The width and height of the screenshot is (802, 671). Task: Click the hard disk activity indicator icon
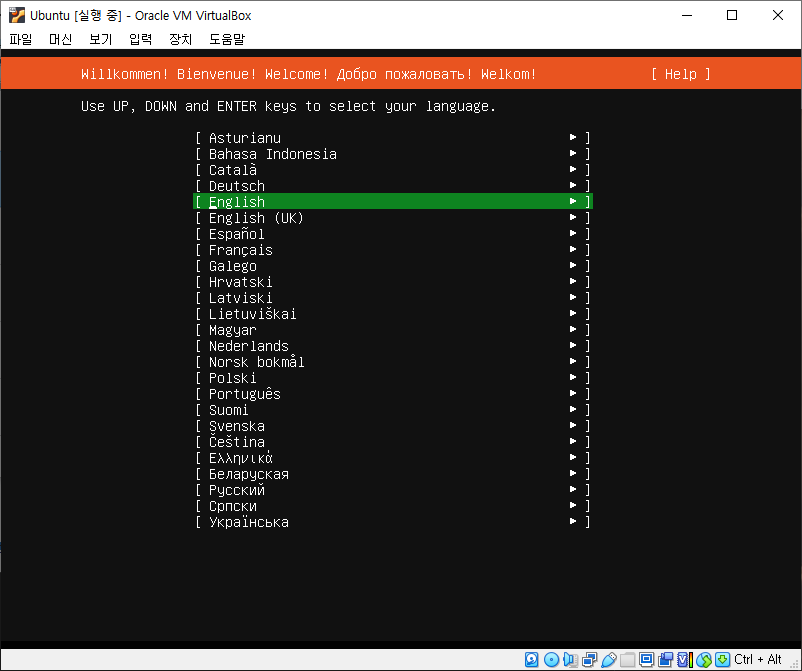coord(532,660)
